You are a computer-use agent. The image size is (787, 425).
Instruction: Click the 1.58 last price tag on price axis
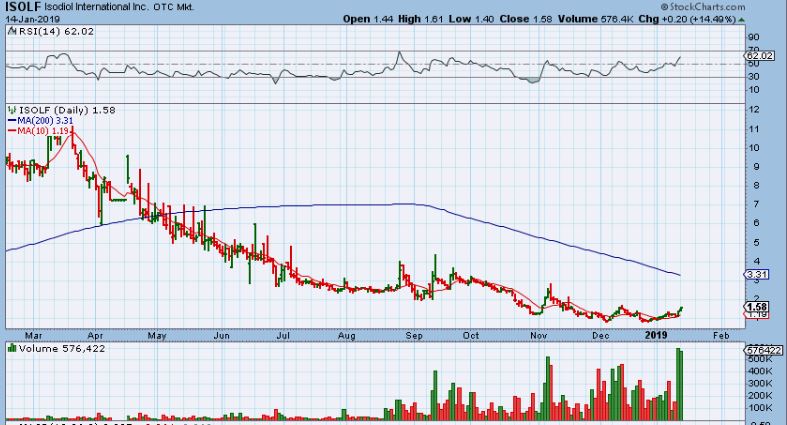coord(757,307)
